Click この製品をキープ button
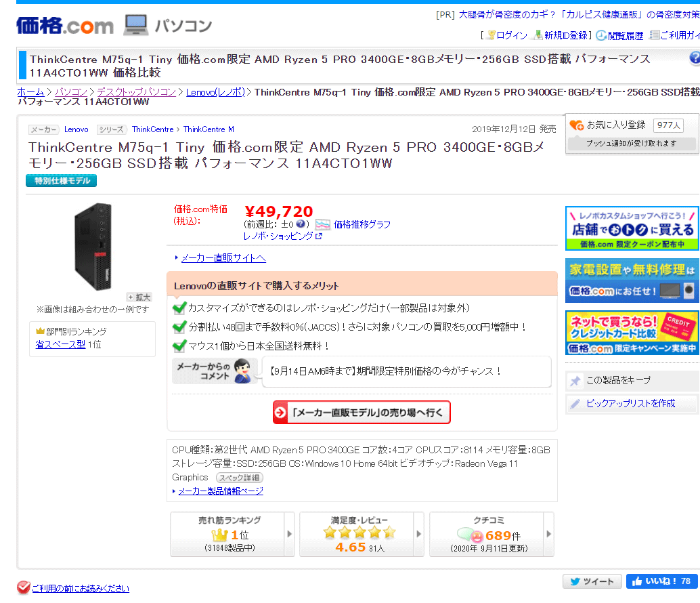 [x=632, y=381]
